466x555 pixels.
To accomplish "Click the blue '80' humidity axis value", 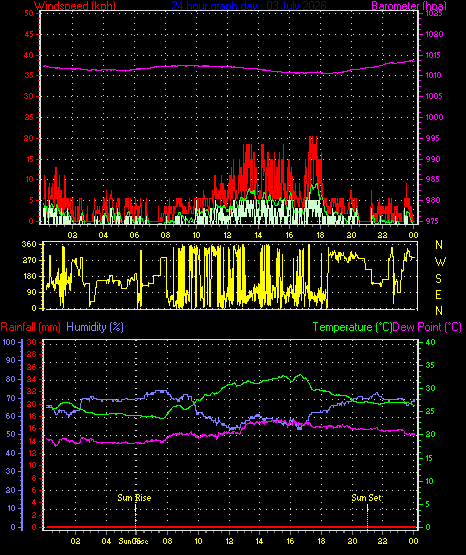I will click(x=11, y=379).
